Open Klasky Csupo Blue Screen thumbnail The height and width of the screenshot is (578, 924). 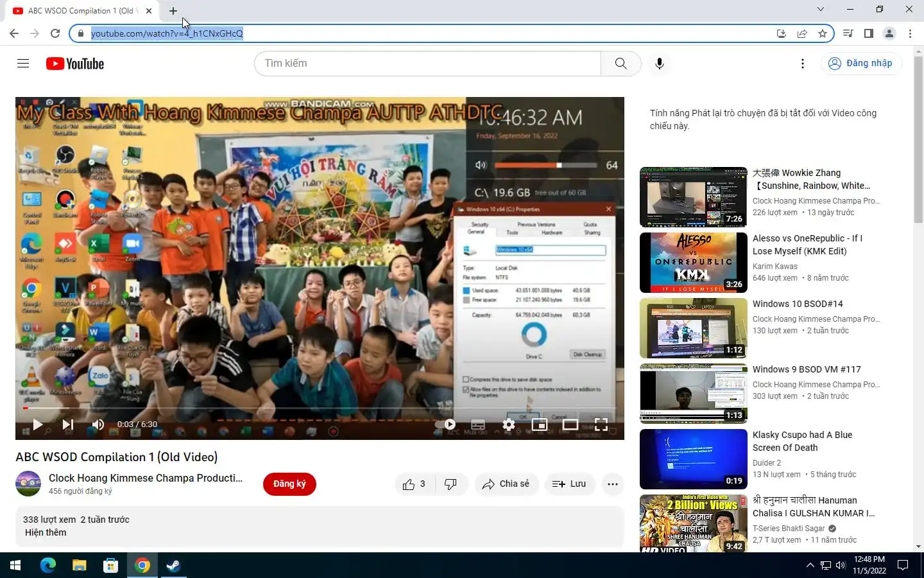coord(694,459)
